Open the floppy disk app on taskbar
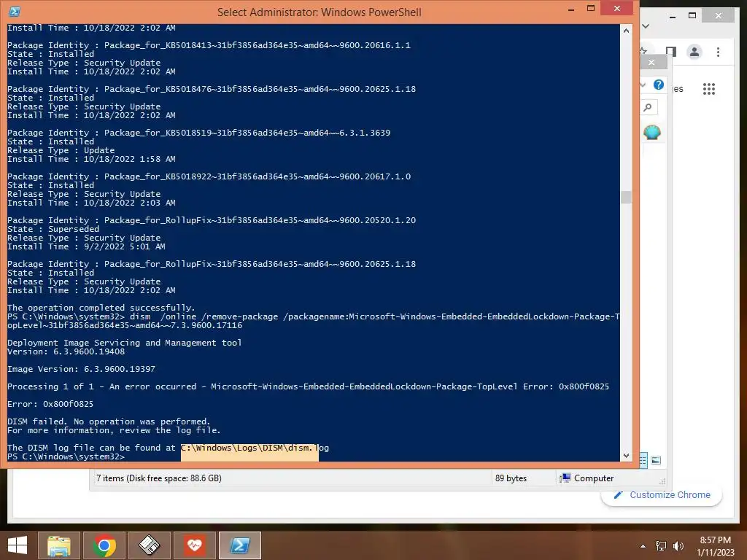 click(x=149, y=545)
